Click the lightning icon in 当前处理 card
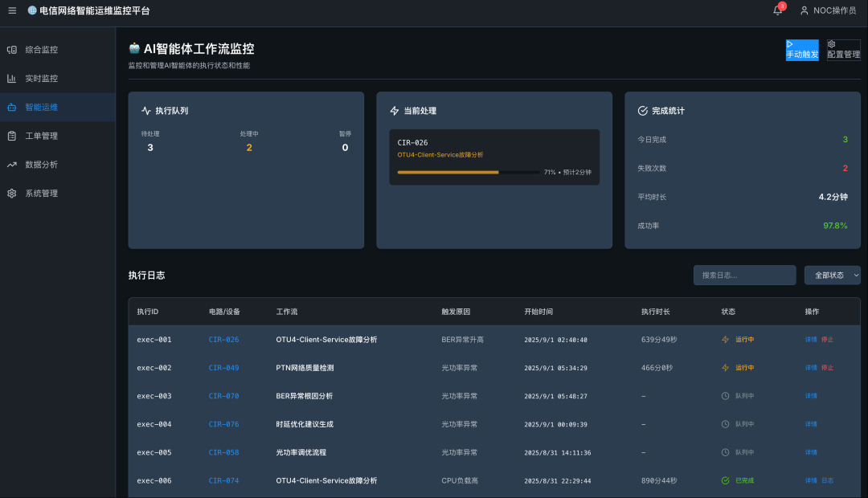 [394, 111]
